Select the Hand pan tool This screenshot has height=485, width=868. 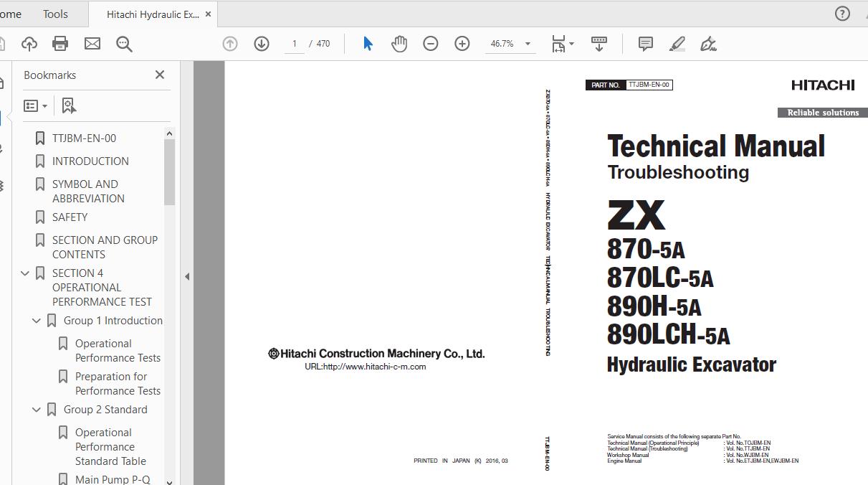[399, 44]
